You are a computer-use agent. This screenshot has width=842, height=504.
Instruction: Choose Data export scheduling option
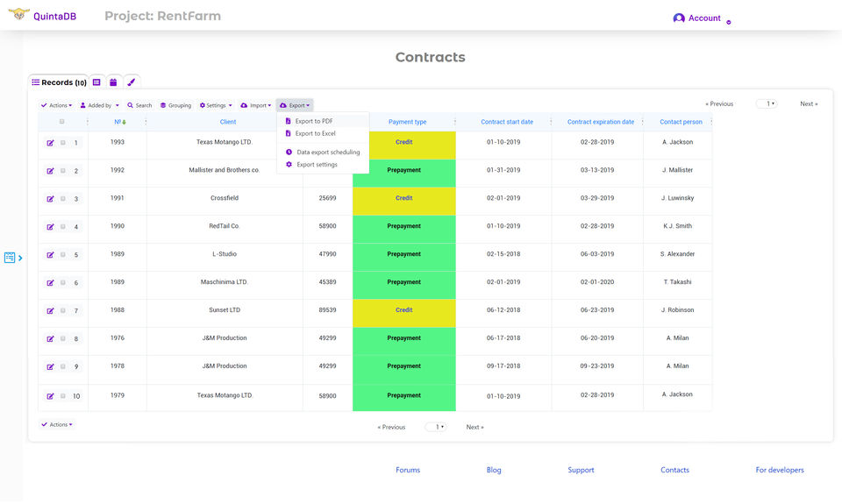327,153
